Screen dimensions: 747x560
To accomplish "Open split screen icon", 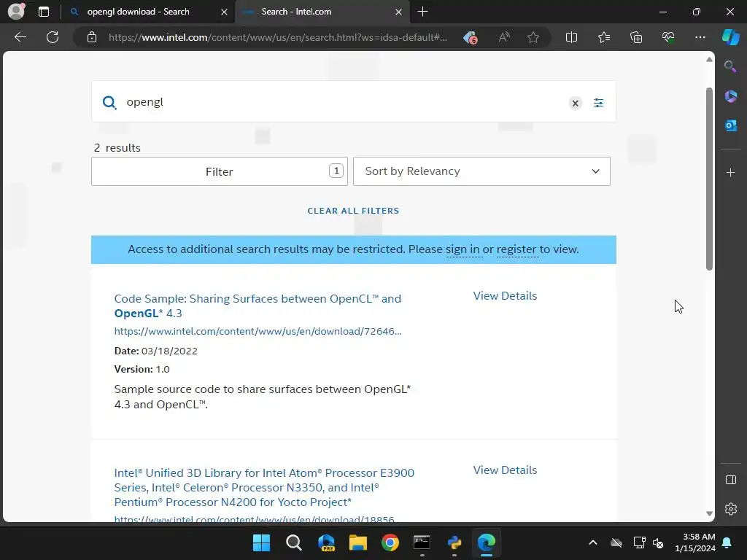I will 571,37.
